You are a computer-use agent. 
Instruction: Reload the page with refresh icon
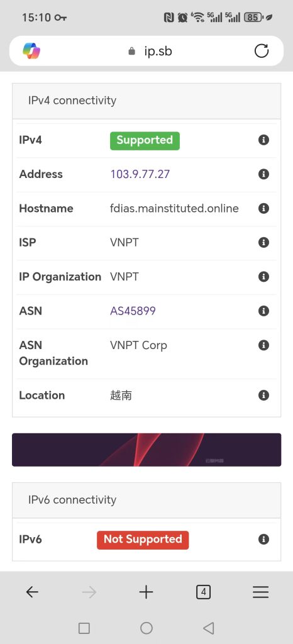pos(262,51)
